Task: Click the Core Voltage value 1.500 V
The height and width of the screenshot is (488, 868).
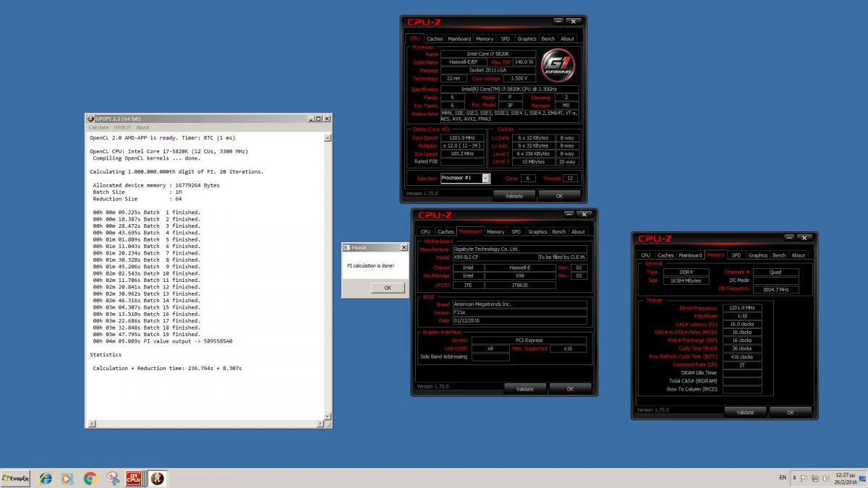Action: coord(519,78)
